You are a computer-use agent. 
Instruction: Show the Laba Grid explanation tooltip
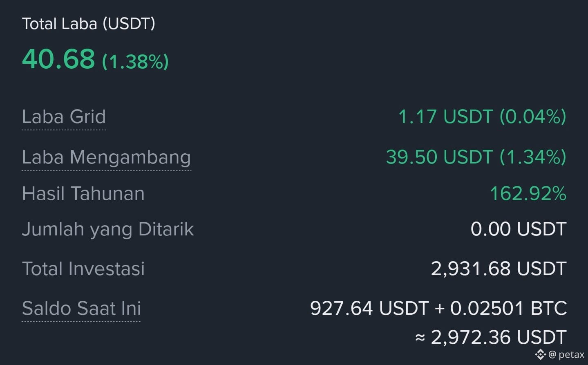tap(64, 117)
